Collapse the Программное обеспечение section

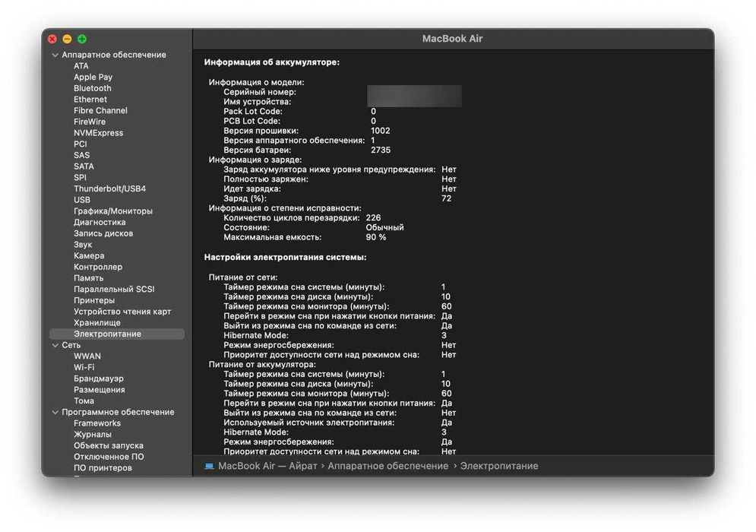tap(55, 413)
